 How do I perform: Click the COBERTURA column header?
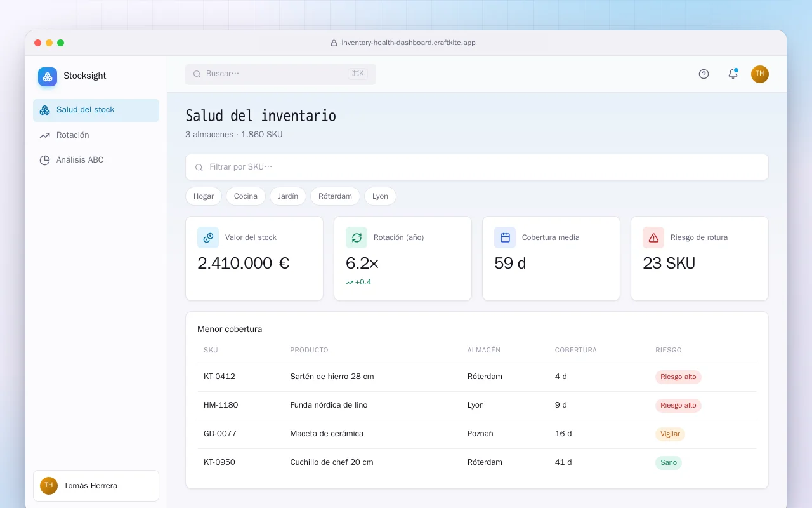[x=575, y=351]
